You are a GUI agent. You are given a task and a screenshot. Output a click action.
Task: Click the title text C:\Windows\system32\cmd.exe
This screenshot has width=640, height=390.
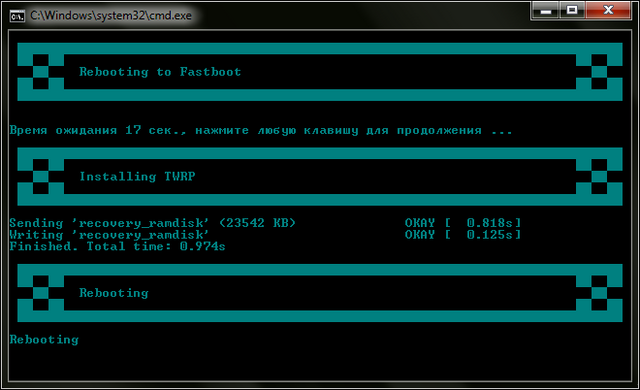[x=111, y=16]
